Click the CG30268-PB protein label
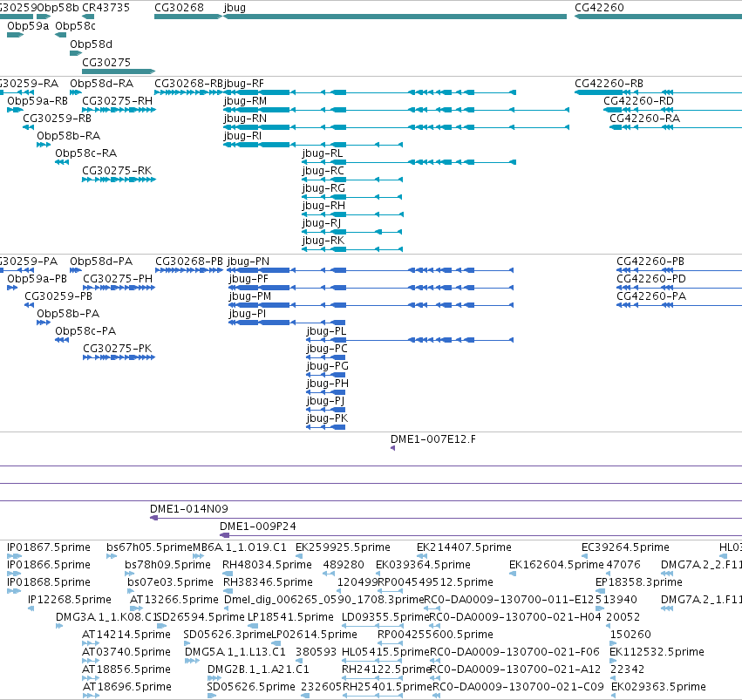The width and height of the screenshot is (742, 700). (189, 262)
